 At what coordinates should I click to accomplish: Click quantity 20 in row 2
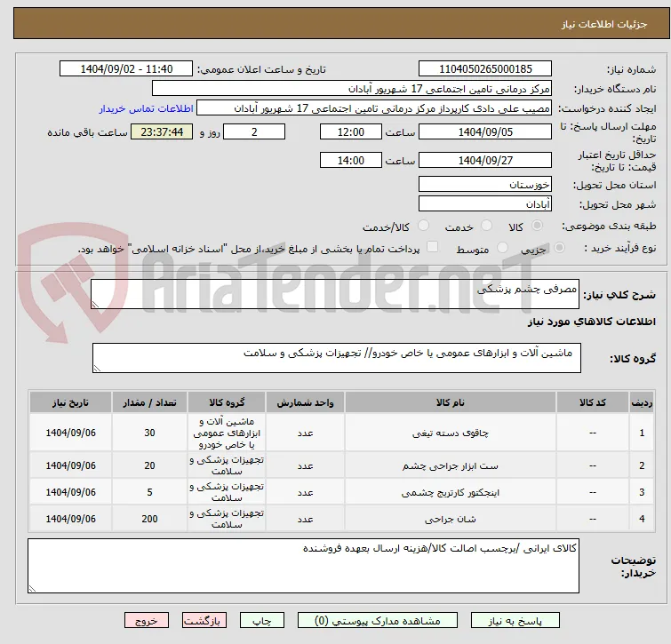coord(149,465)
